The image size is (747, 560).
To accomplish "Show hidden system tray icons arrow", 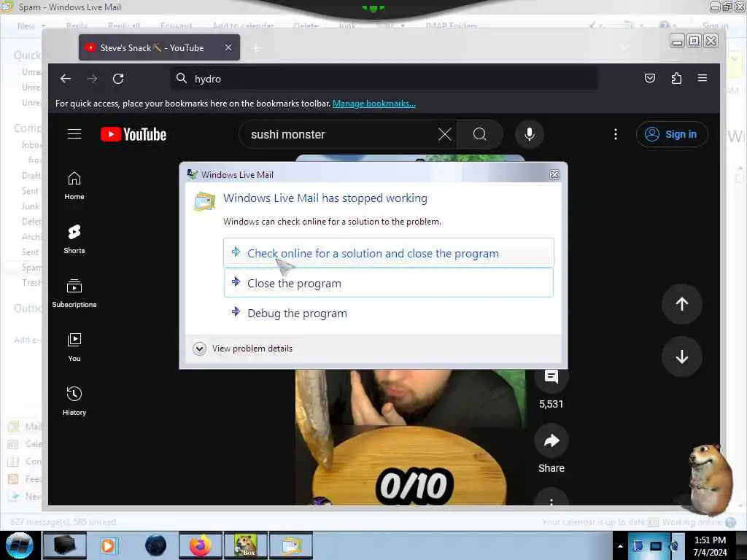I will click(x=620, y=545).
